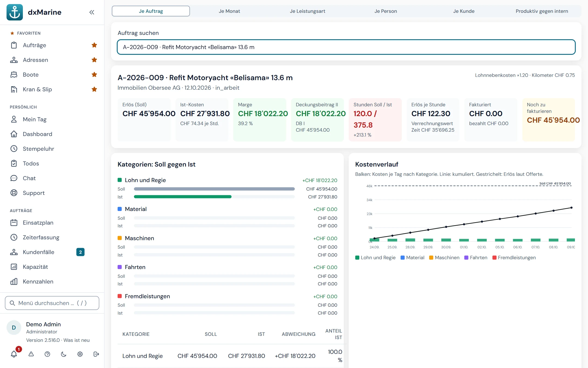Click the Was ist neu link

pyautogui.click(x=76, y=340)
